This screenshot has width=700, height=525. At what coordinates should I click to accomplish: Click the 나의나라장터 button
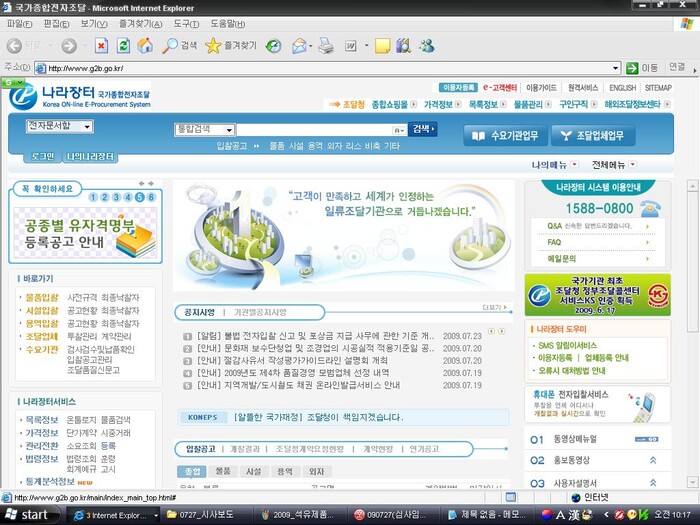[x=90, y=156]
